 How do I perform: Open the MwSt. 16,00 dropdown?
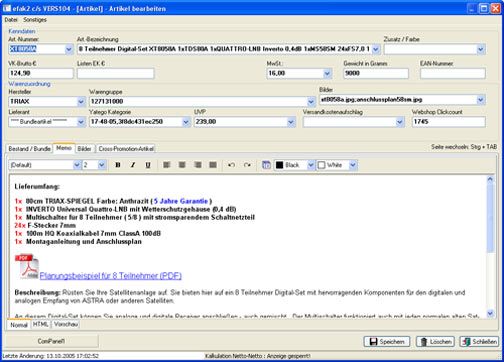click(327, 73)
